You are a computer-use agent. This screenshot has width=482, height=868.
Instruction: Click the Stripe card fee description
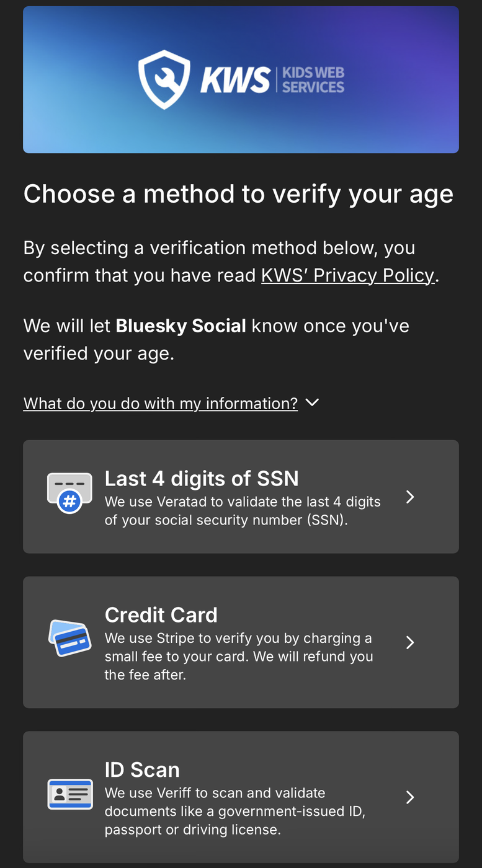pos(239,656)
